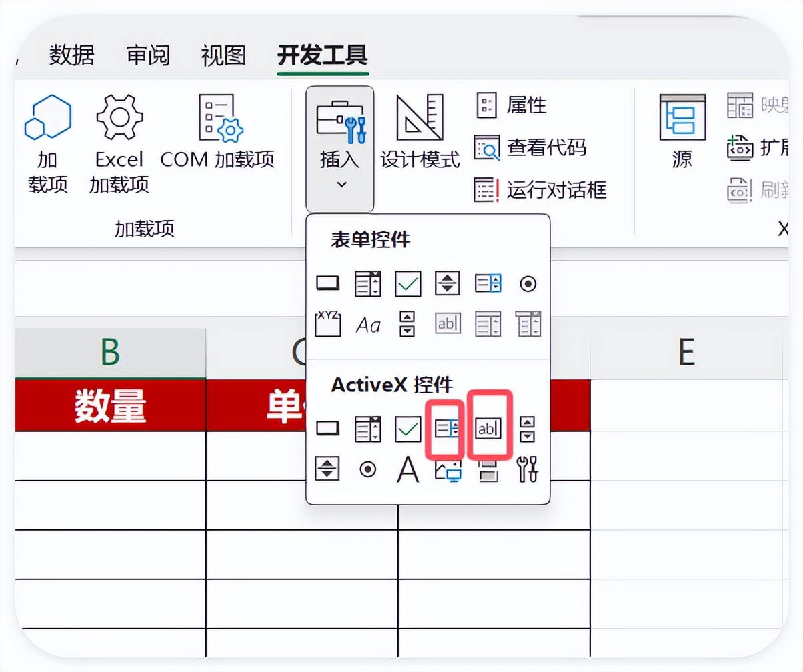803x672 pixels.
Task: Click greyed combo list edit icon in 表单控件
Action: tap(488, 324)
